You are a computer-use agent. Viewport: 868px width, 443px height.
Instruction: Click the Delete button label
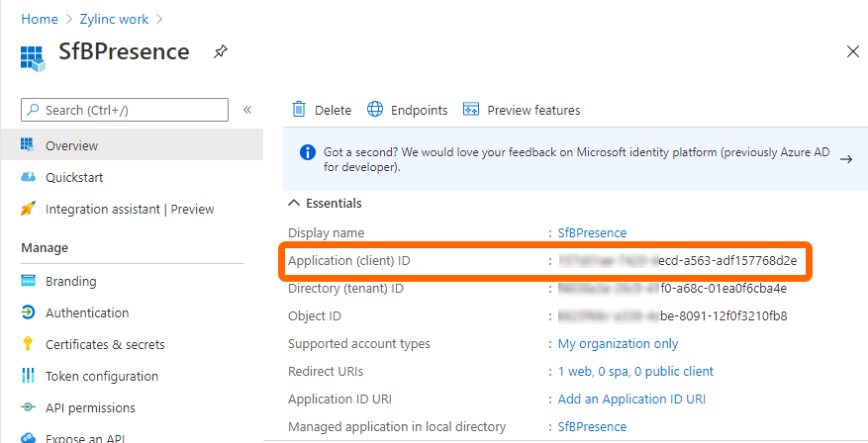point(333,110)
